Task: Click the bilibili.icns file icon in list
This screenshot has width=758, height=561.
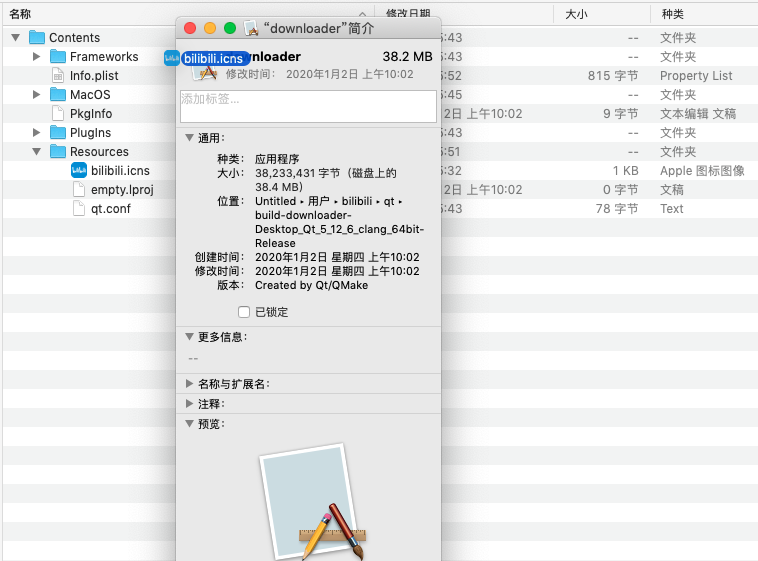Action: coord(79,170)
